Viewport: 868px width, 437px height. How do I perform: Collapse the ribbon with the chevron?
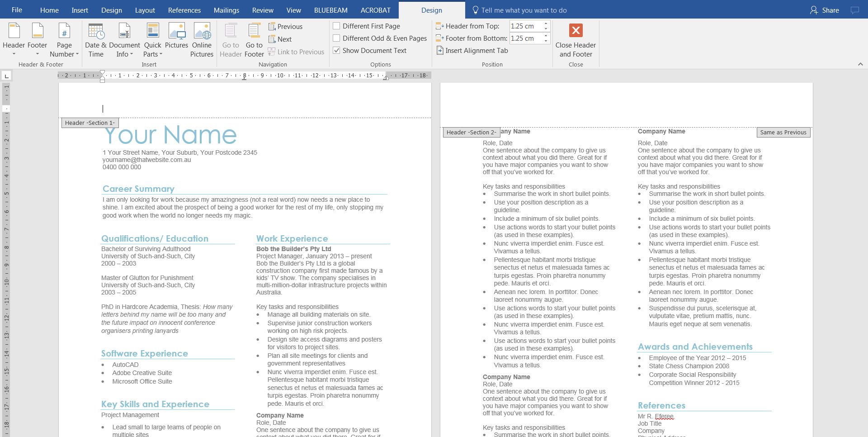[860, 64]
